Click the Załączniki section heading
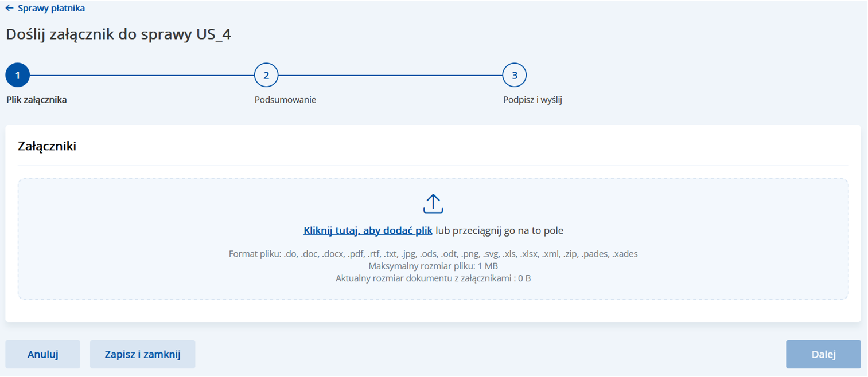Viewport: 868px width, 377px height. point(47,146)
